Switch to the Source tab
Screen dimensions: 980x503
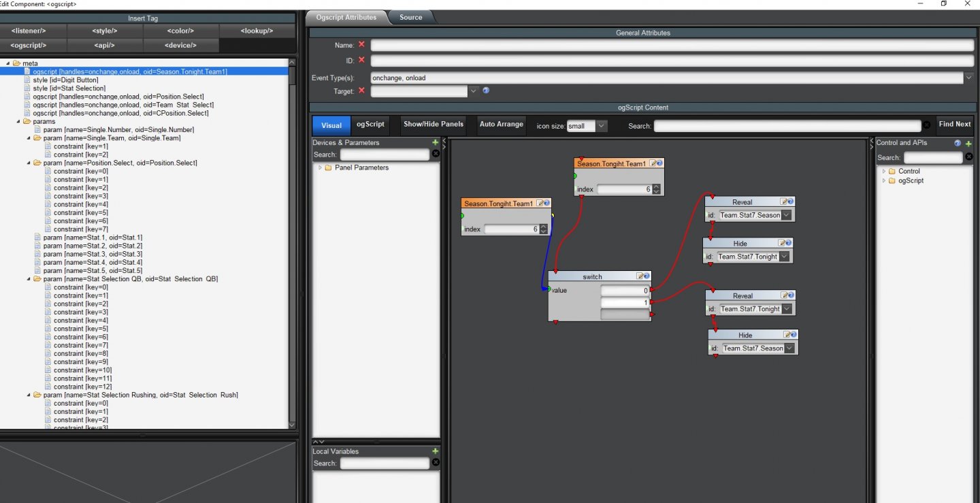pyautogui.click(x=410, y=18)
